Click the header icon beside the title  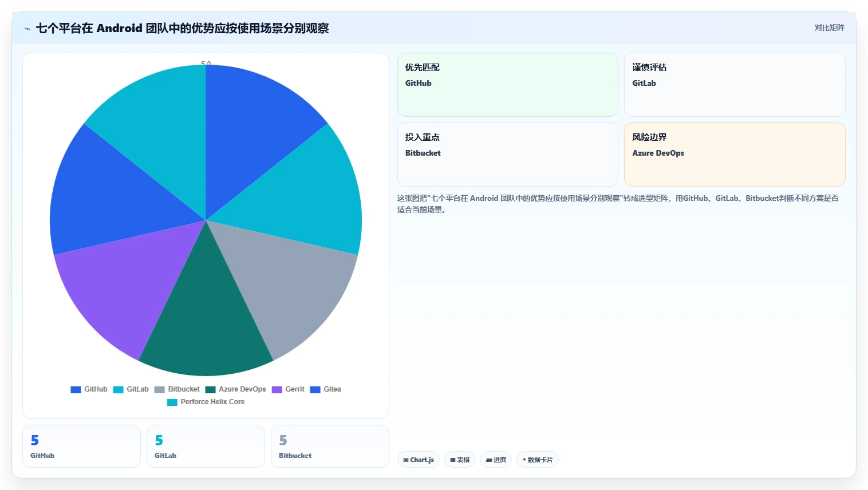click(27, 29)
